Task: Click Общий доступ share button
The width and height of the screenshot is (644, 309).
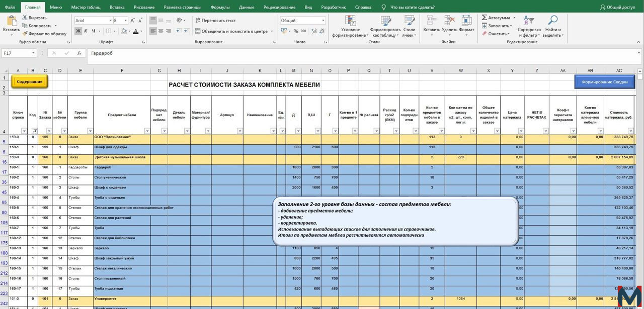Action: [x=618, y=8]
